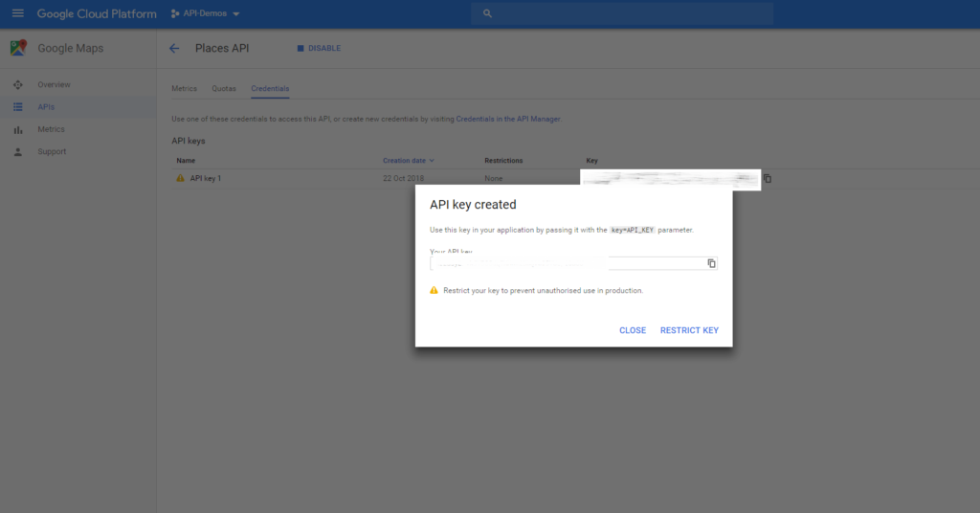Screen dimensions: 980x513
Task: Click the API-Demos project icon
Action: 175,13
